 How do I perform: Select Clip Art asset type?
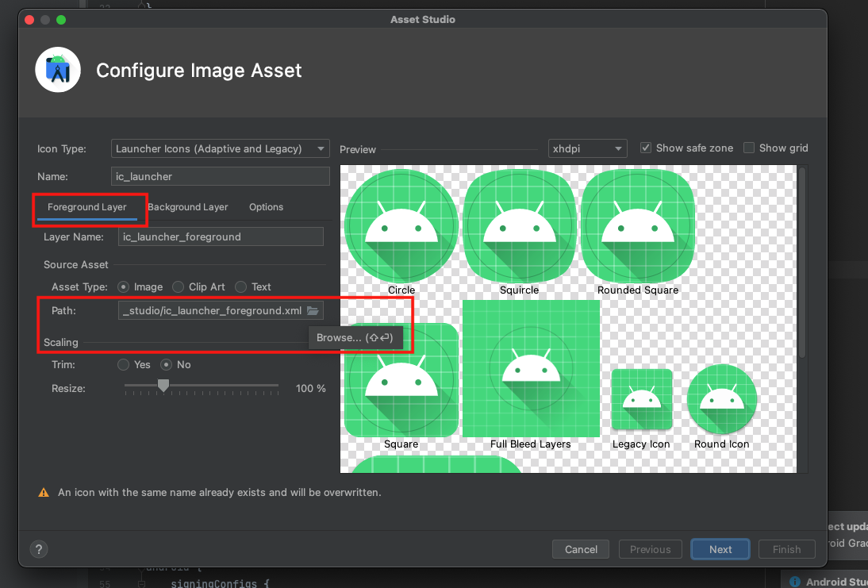[179, 287]
